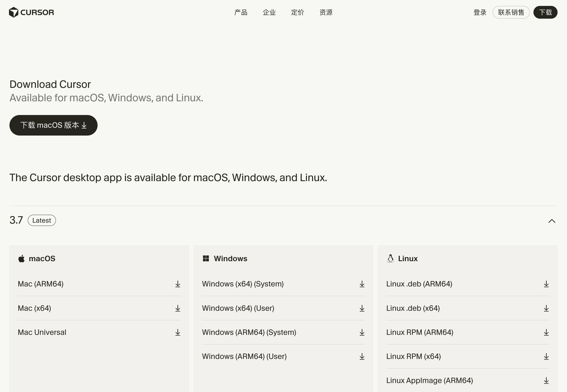
Task: Click the Cursor logo in the header
Action: click(x=31, y=12)
